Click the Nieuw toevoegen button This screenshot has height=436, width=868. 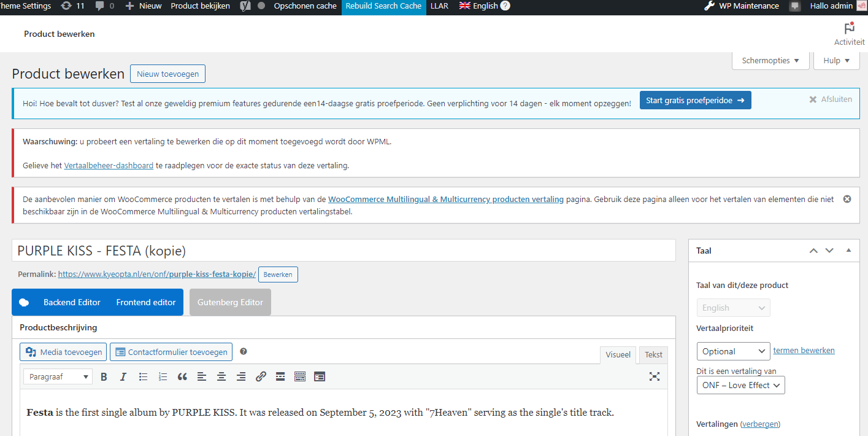pyautogui.click(x=167, y=74)
